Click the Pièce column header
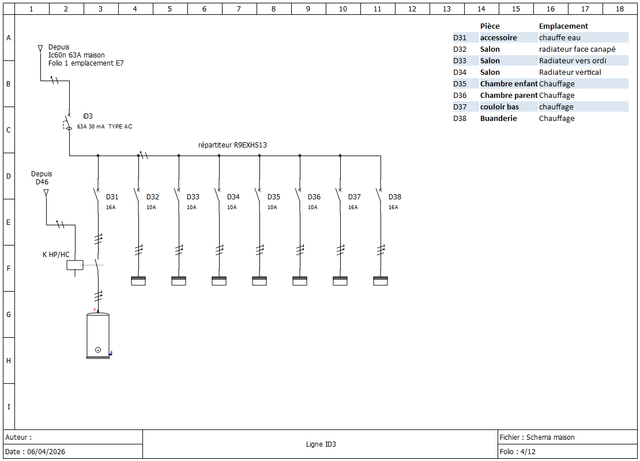This screenshot has width=640, height=461. tap(490, 26)
